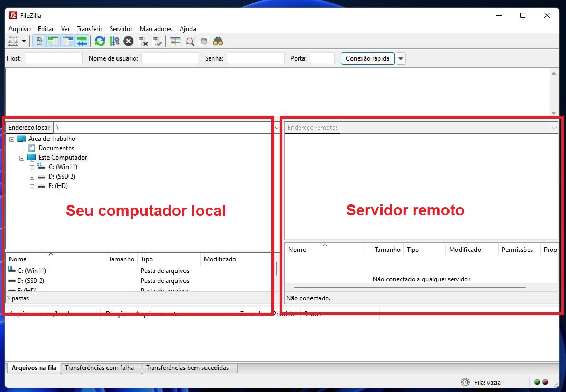Open the Site Manager icon
Screen dimensions: 566x392
click(13, 41)
